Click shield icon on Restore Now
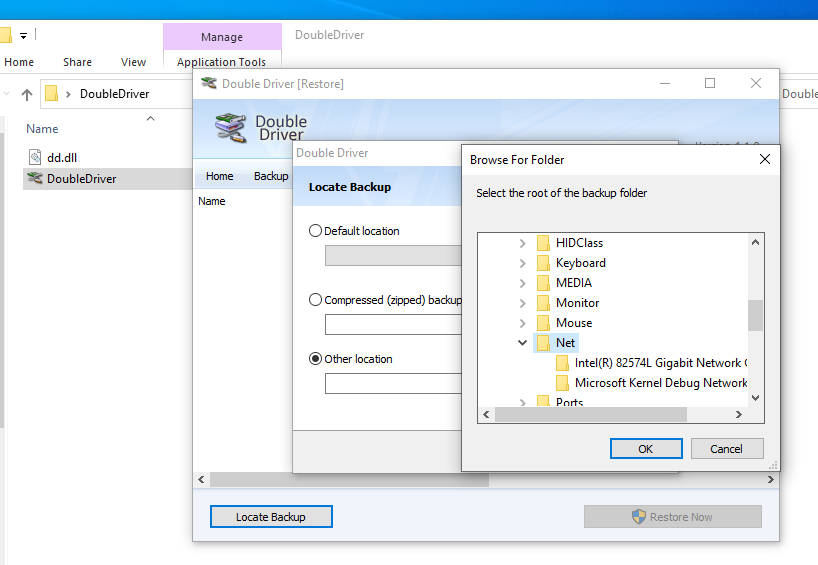 [639, 516]
